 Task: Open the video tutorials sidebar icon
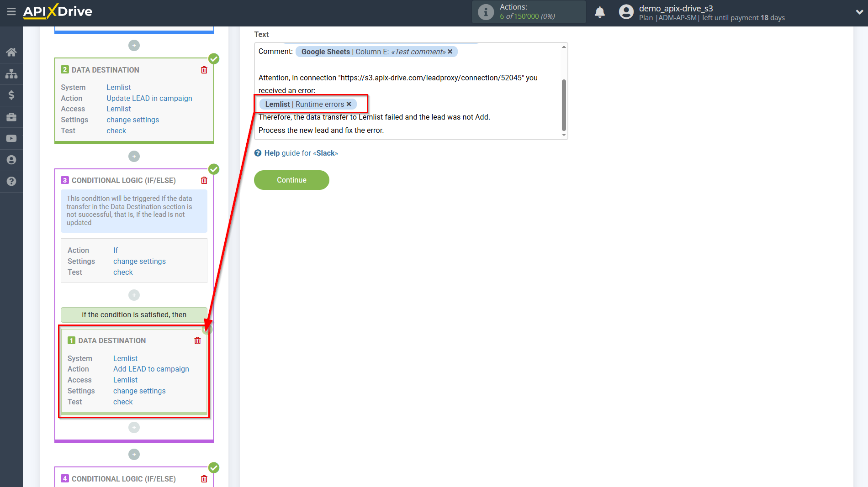11,138
